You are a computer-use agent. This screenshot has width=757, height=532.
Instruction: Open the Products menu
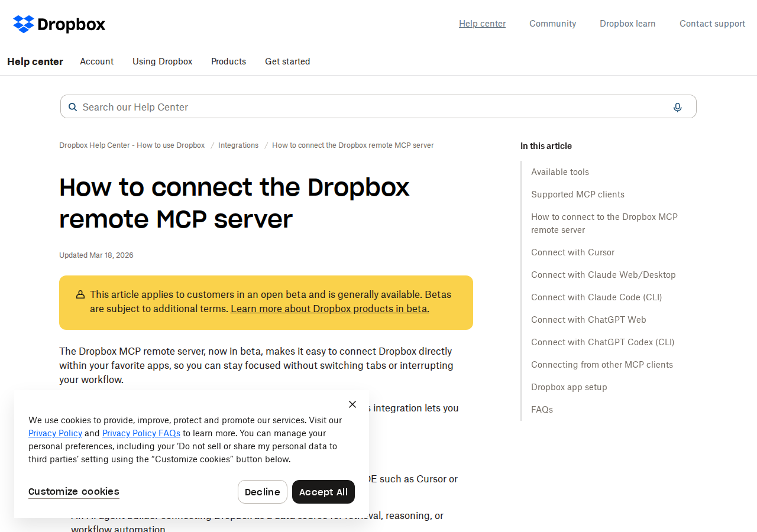[x=228, y=61]
